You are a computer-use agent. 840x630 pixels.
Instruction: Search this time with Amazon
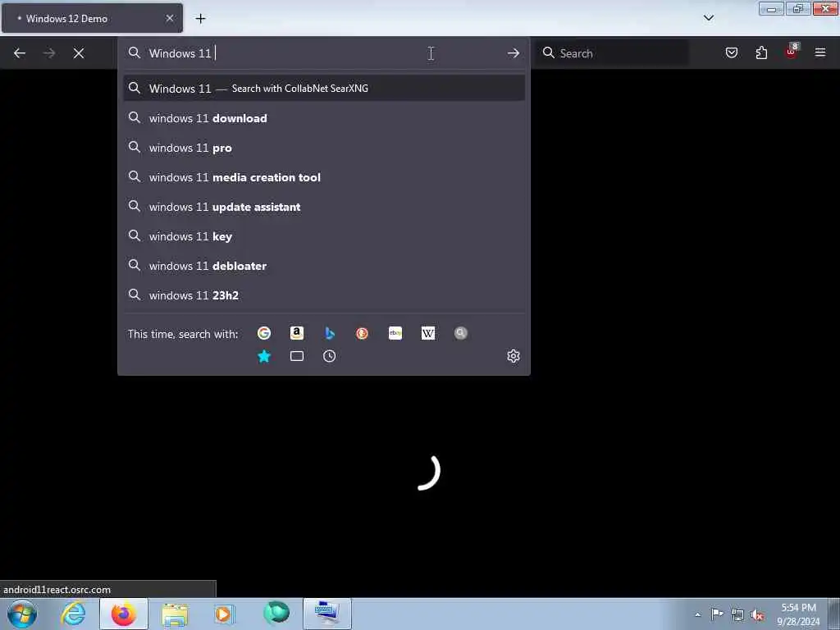[297, 333]
